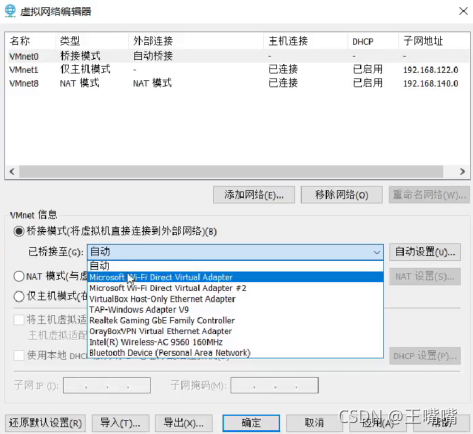Collapse the bridged-to combo box arrow

click(x=377, y=252)
